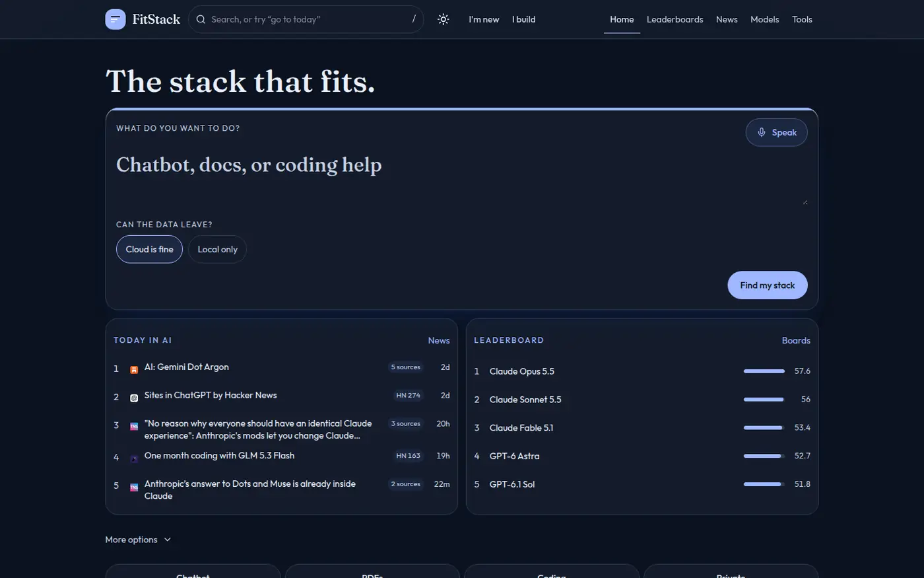Switch to I'm new mode

tap(484, 19)
